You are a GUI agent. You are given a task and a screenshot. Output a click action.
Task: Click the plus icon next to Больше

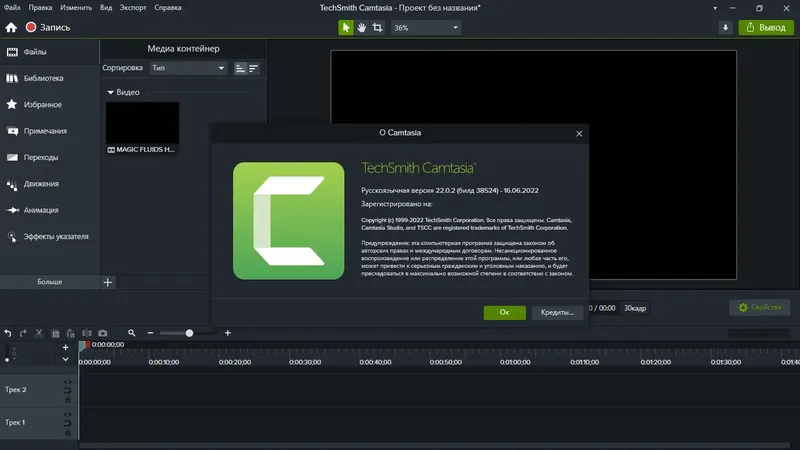click(x=108, y=282)
